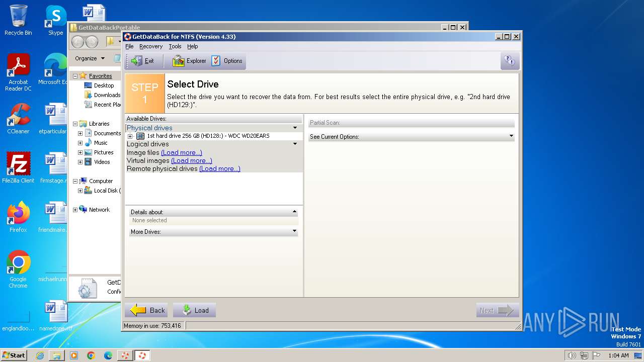
Task: Click Organize dropdown in Explorer window
Action: (x=90, y=58)
